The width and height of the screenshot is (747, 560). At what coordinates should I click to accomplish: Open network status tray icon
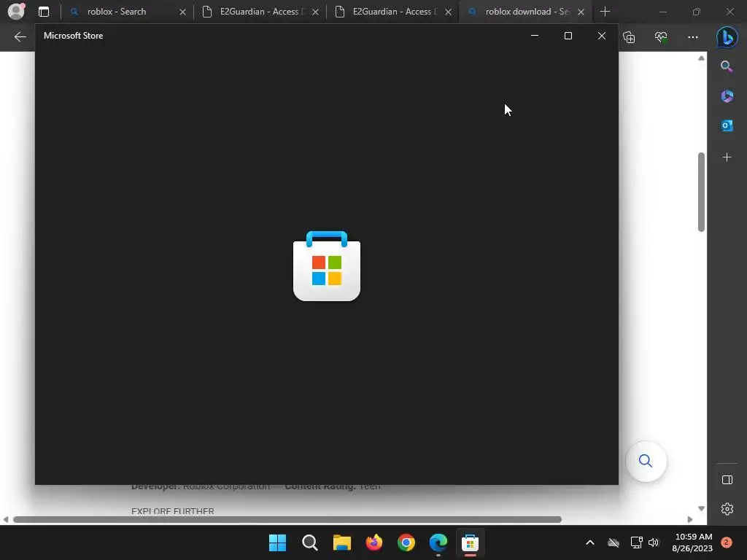pyautogui.click(x=636, y=542)
